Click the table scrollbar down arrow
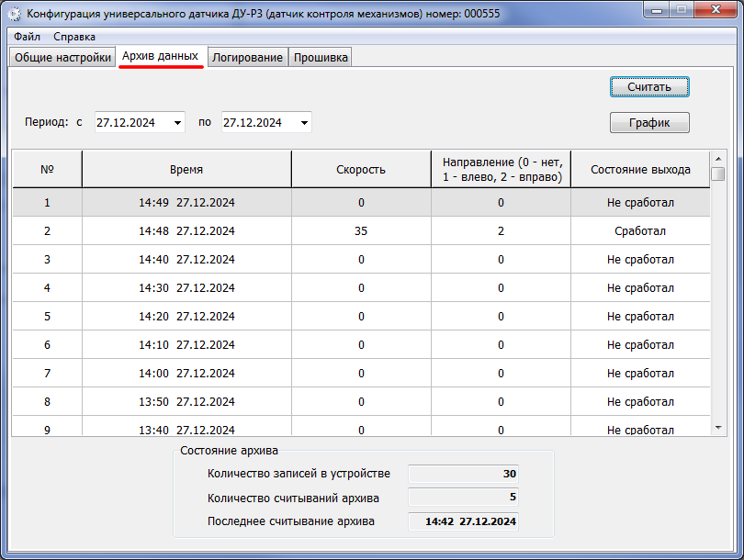Image resolution: width=744 pixels, height=560 pixels. (x=718, y=428)
